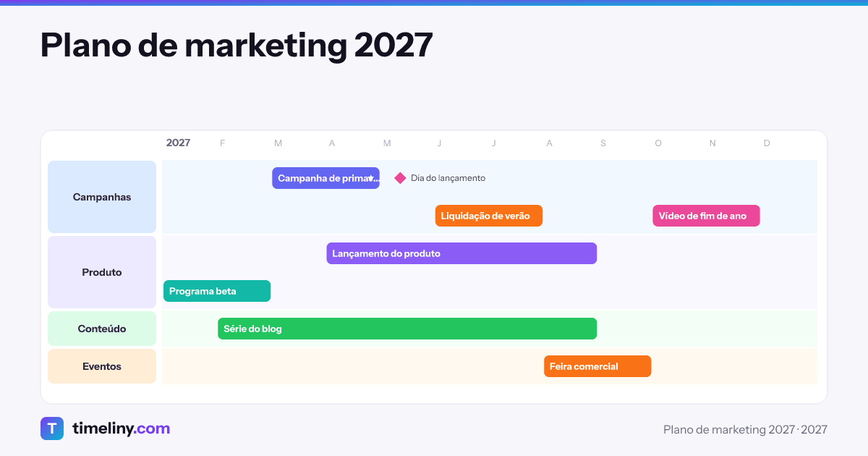Select the Eventos row label
The height and width of the screenshot is (456, 868).
tap(102, 366)
